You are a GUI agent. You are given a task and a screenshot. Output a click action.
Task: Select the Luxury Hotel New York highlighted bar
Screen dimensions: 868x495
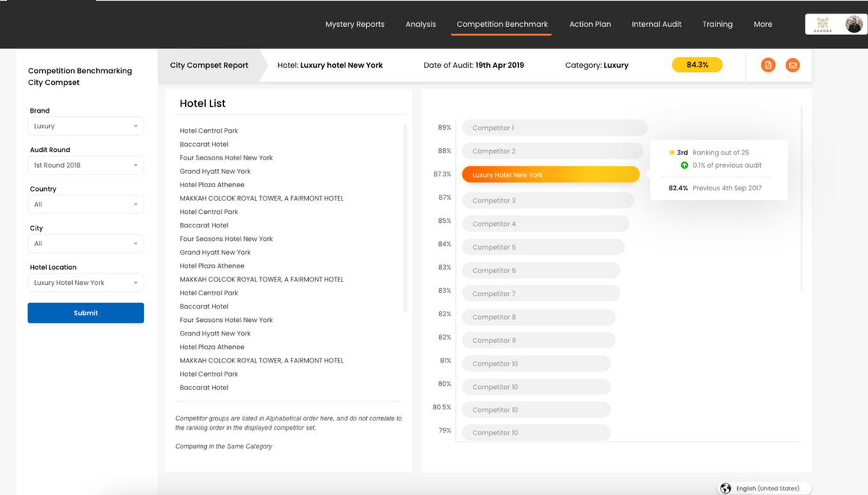tap(550, 174)
